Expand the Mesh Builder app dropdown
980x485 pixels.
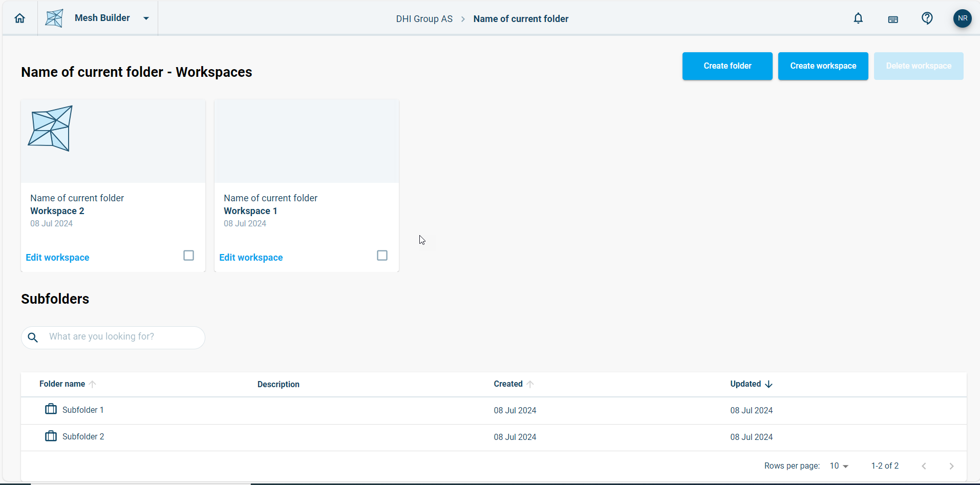146,18
